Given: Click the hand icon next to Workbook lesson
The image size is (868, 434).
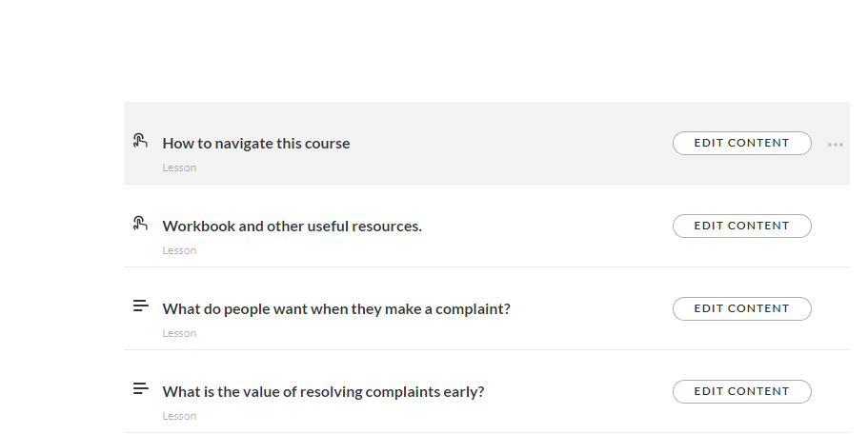Looking at the screenshot, I should coord(140,224).
